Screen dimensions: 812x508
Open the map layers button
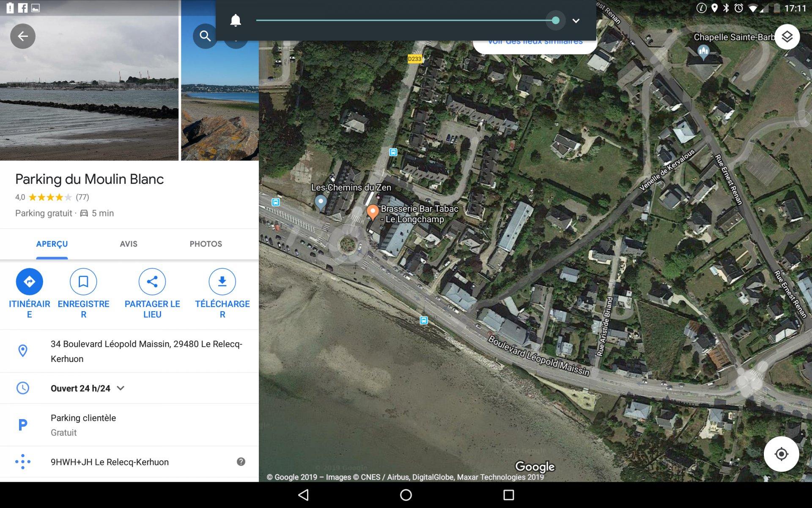pos(787,37)
